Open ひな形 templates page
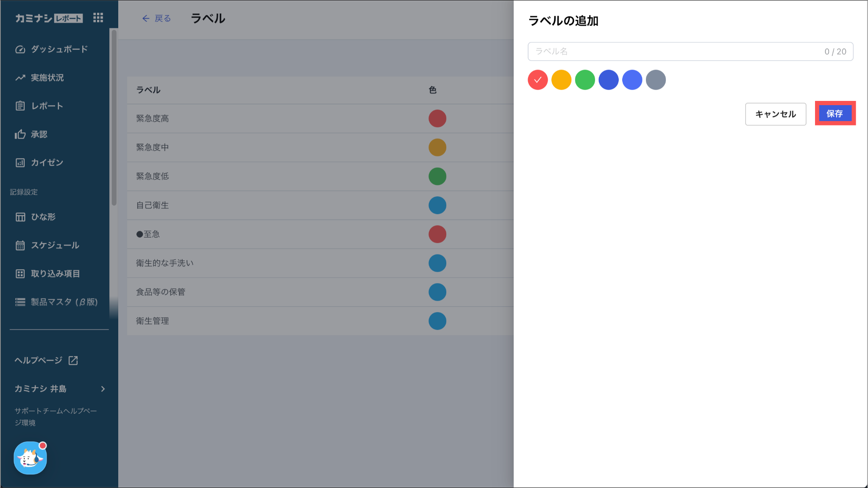The width and height of the screenshot is (868, 488). [x=43, y=217]
